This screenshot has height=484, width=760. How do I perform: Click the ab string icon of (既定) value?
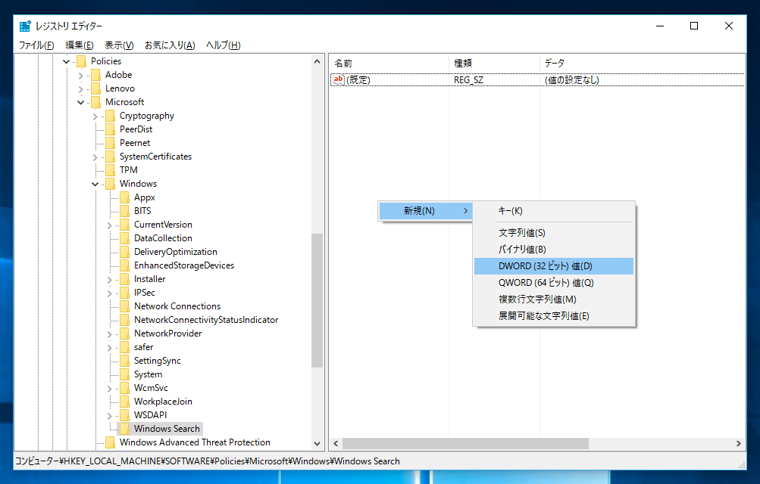338,79
